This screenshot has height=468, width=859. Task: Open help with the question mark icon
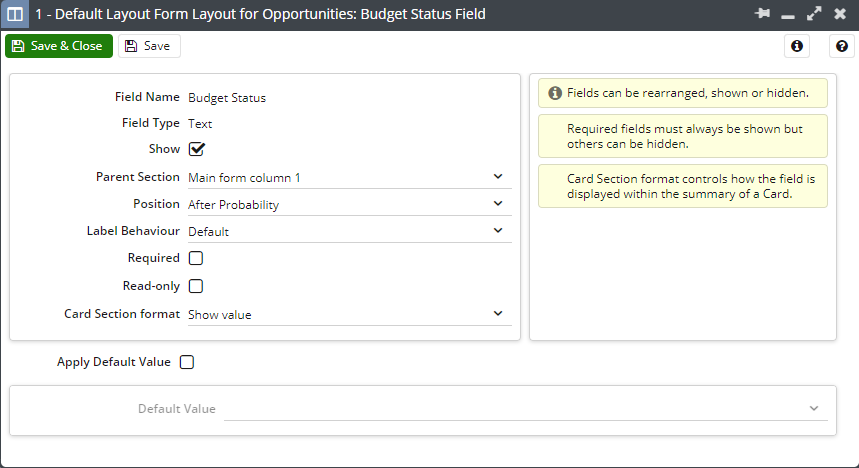click(x=842, y=46)
